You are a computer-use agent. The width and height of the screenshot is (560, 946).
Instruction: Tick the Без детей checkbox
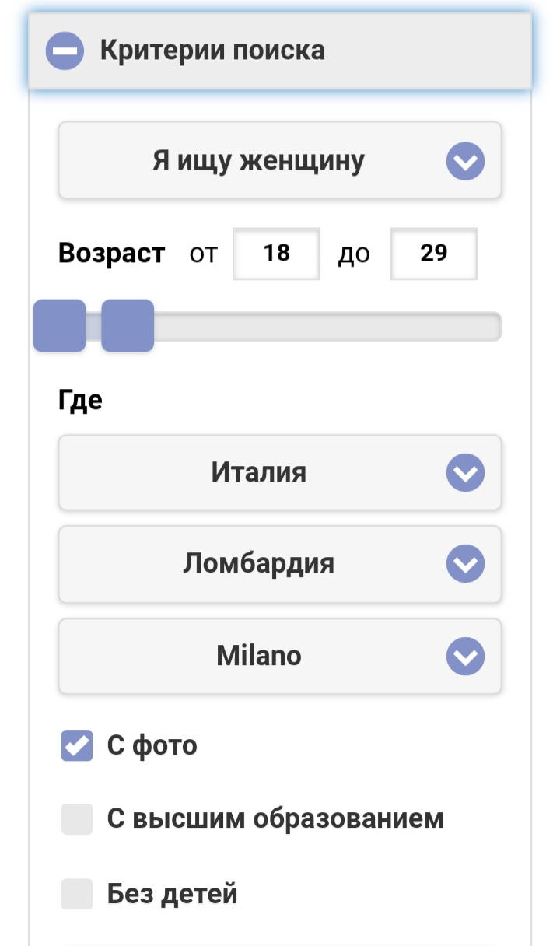tap(77, 895)
